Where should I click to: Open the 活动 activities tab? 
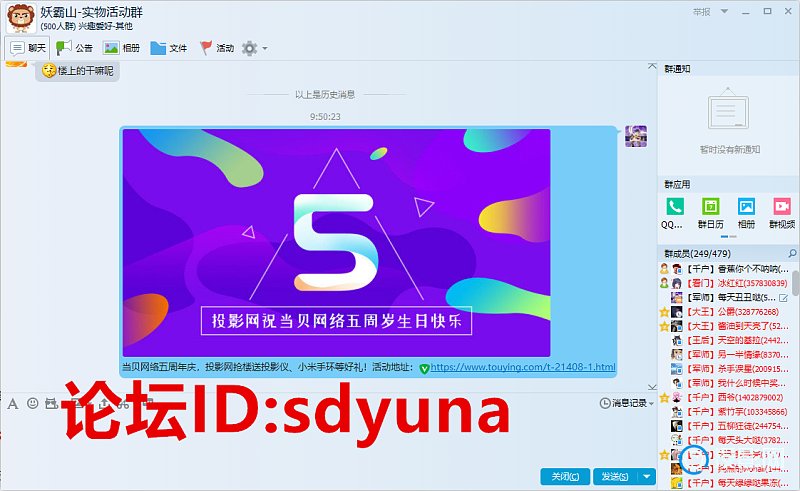tap(217, 48)
